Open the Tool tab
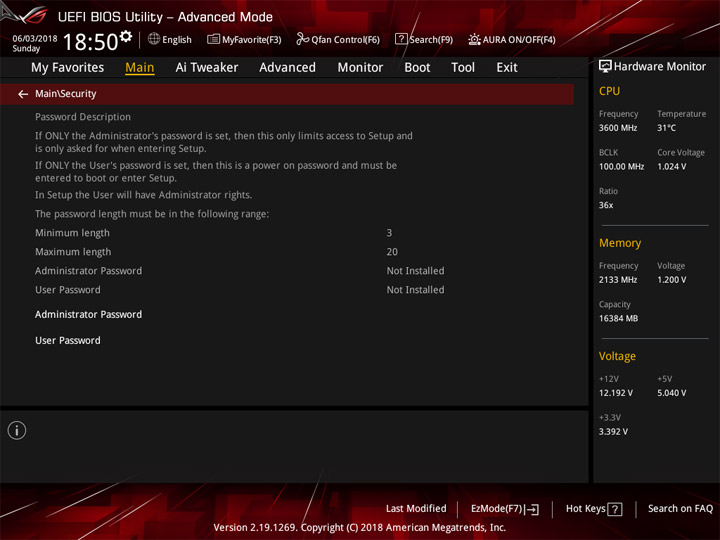The width and height of the screenshot is (720, 540). (463, 68)
